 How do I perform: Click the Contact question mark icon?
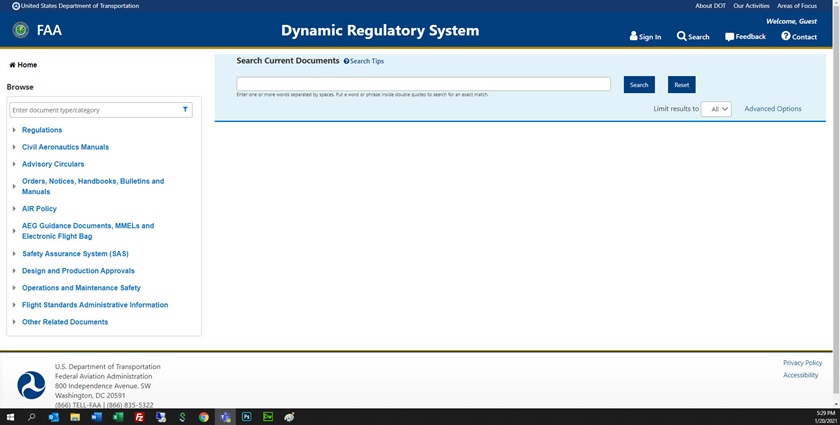[x=785, y=36]
